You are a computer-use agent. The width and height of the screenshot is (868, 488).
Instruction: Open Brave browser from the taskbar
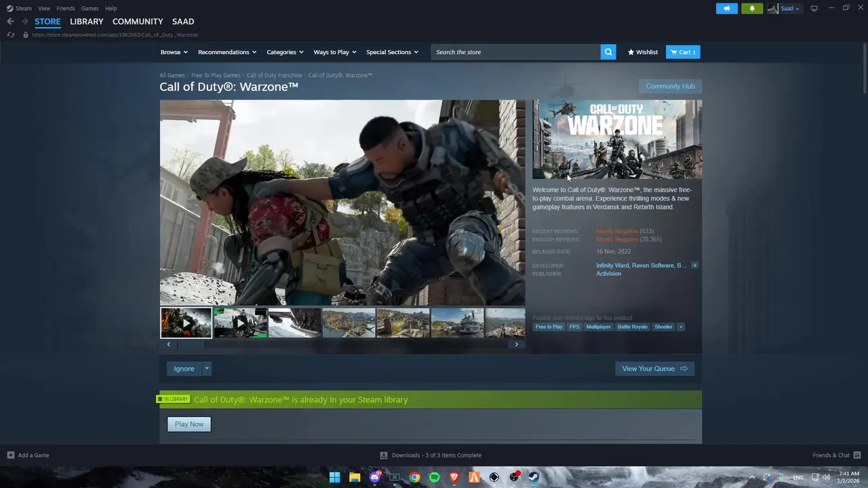454,477
